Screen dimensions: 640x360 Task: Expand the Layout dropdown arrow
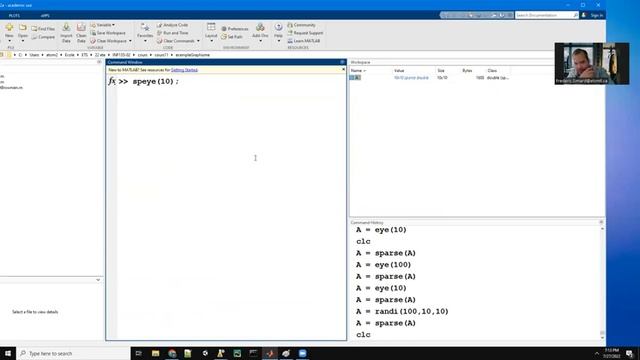pos(211,41)
